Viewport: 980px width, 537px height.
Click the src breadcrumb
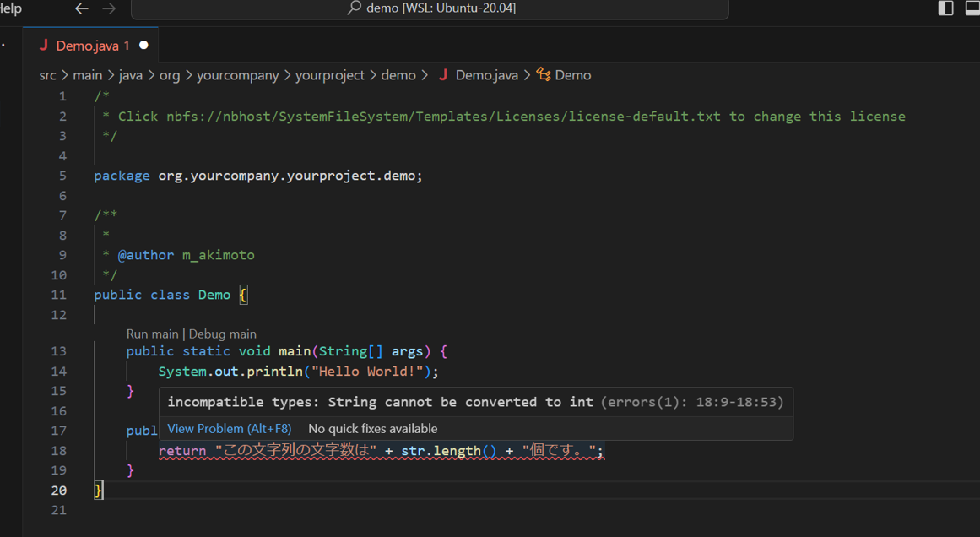(x=47, y=75)
